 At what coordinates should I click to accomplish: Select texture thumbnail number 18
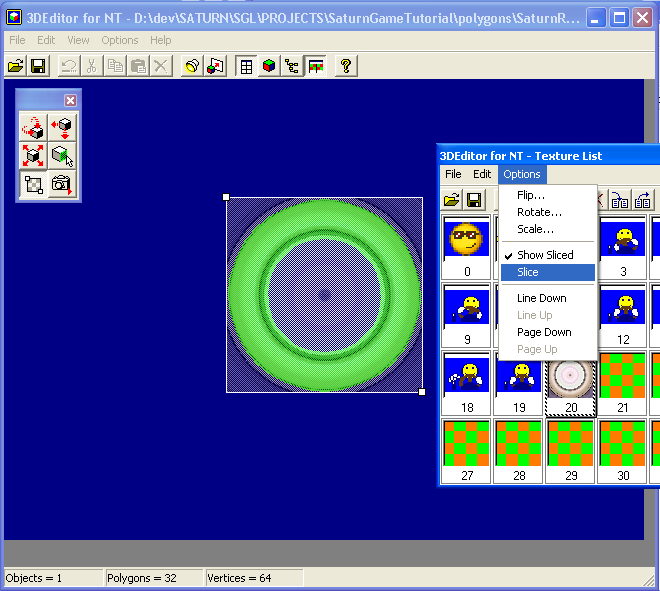(466, 383)
